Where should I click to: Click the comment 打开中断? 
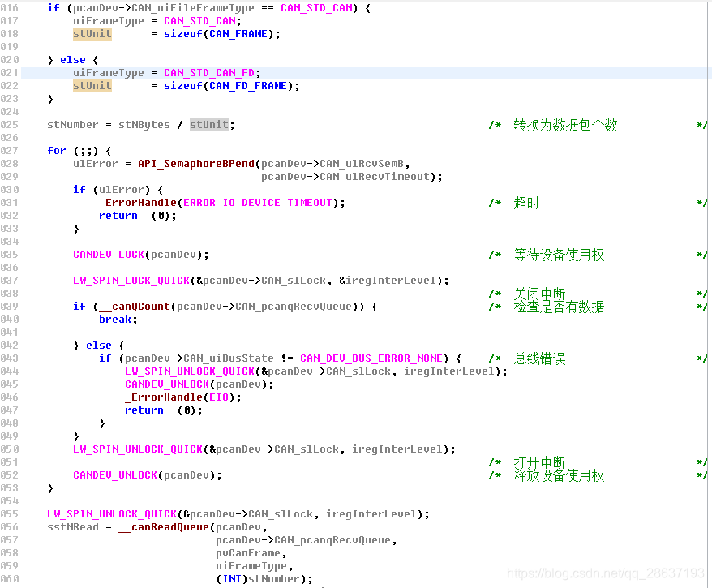(539, 462)
